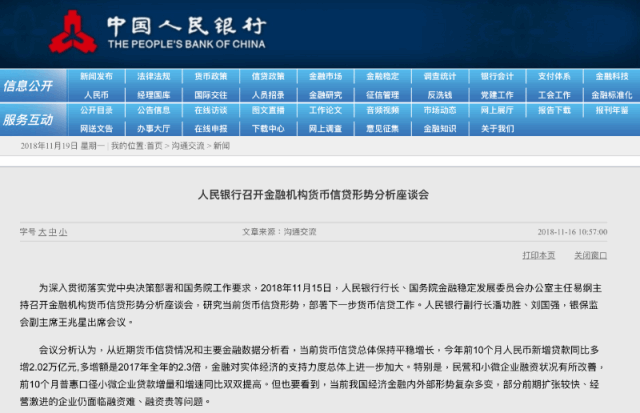Go to the 金融稳定 section

click(x=382, y=76)
